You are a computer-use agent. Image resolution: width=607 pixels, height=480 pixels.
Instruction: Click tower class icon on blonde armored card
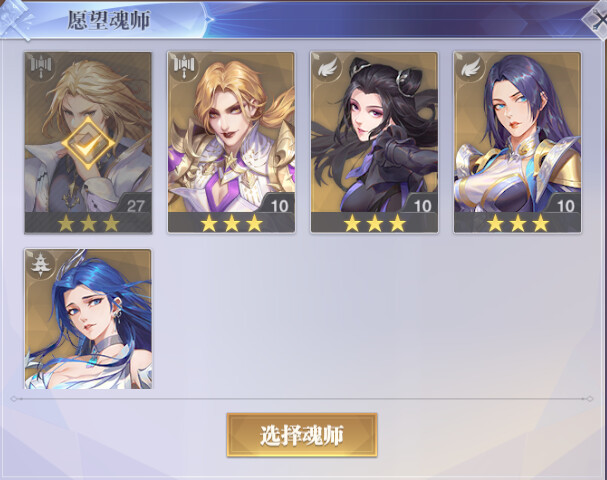click(x=183, y=67)
